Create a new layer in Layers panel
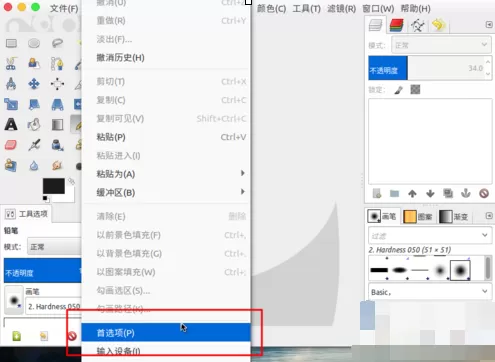Image resolution: width=495 pixels, height=362 pixels. [377, 193]
